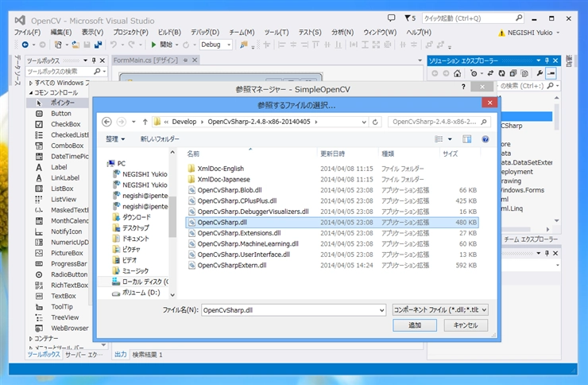
Task: Switch to FormMain.cs [デザイン] tab
Action: coord(145,60)
